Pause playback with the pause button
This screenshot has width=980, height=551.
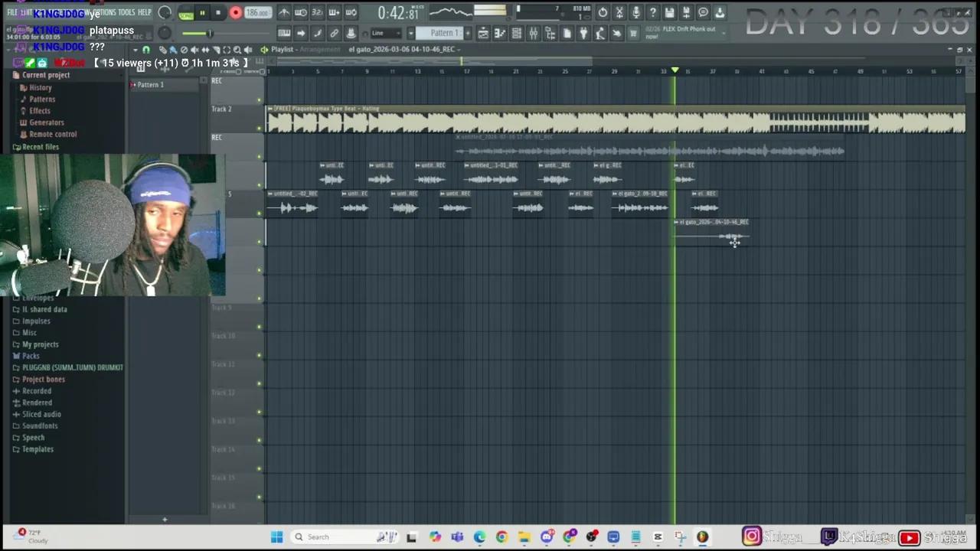coord(203,12)
